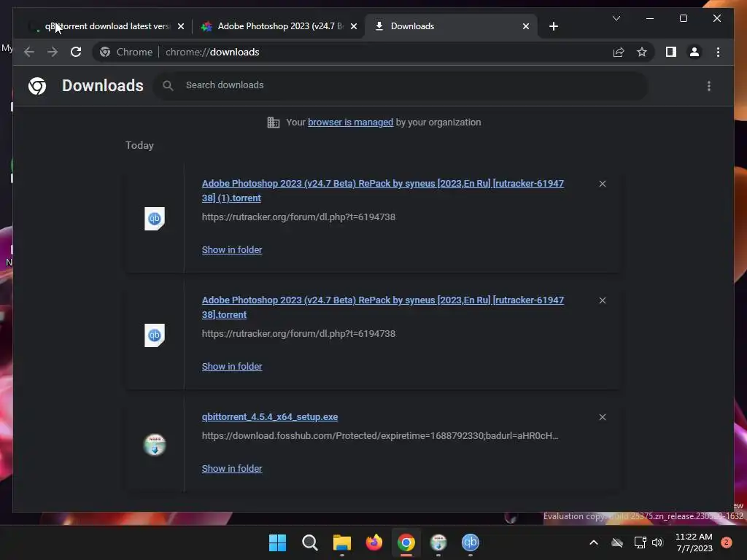The width and height of the screenshot is (747, 560).
Task: Open Windows taskbar search
Action: [309, 542]
